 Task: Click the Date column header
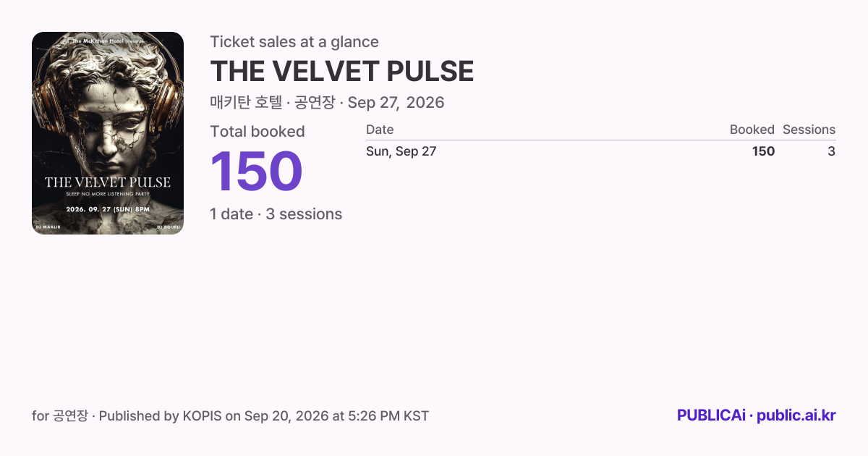point(380,130)
